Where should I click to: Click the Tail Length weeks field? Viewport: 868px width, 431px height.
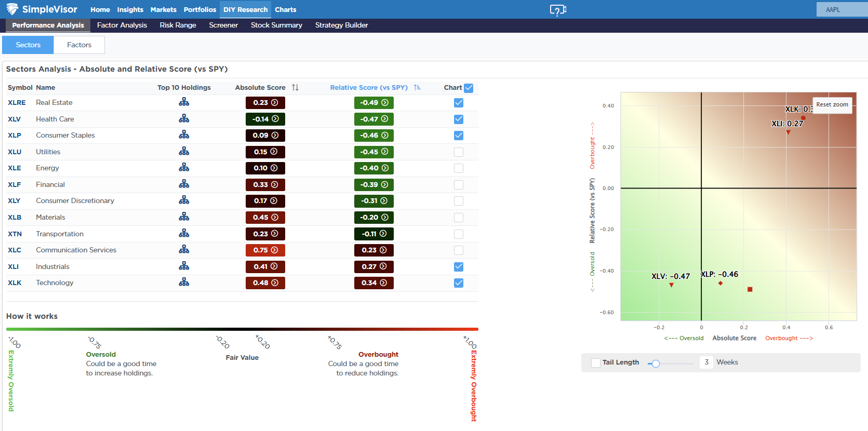pyautogui.click(x=706, y=362)
